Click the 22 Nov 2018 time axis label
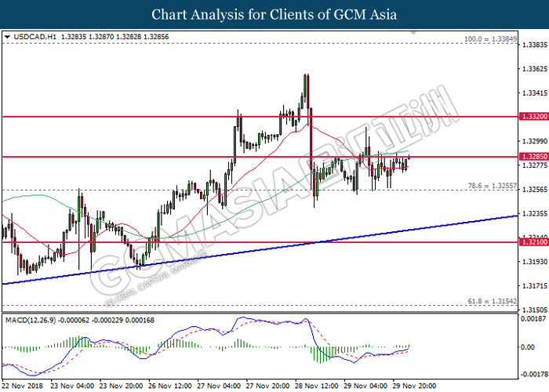Image resolution: width=549 pixels, height=392 pixels. (x=23, y=386)
